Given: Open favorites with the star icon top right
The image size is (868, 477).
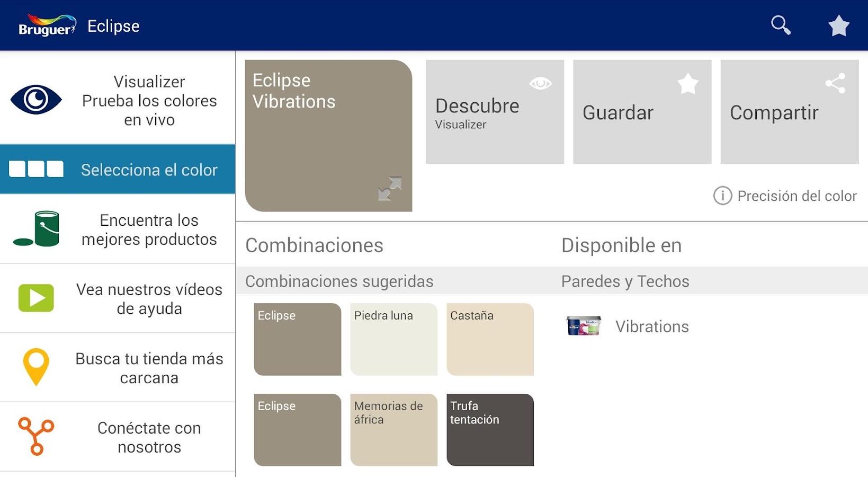Looking at the screenshot, I should click(x=838, y=25).
